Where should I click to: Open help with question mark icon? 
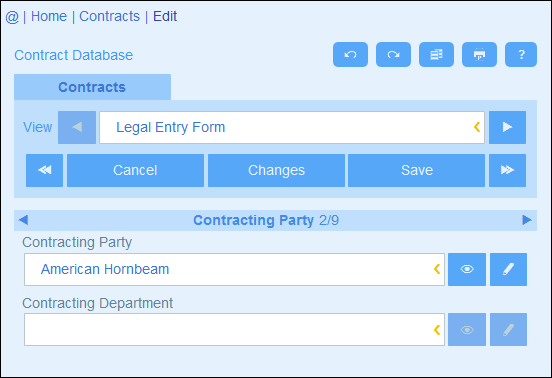click(521, 55)
